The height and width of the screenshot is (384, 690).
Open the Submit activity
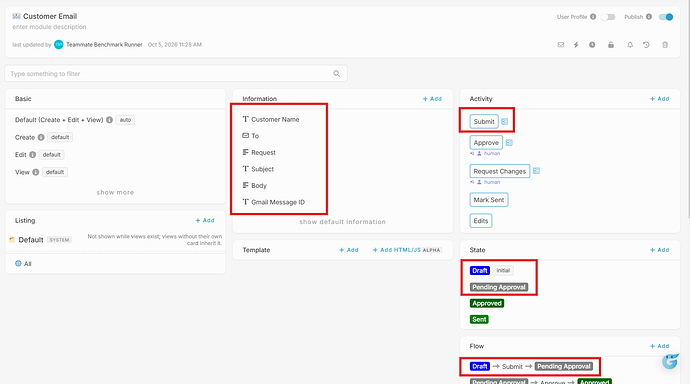484,121
